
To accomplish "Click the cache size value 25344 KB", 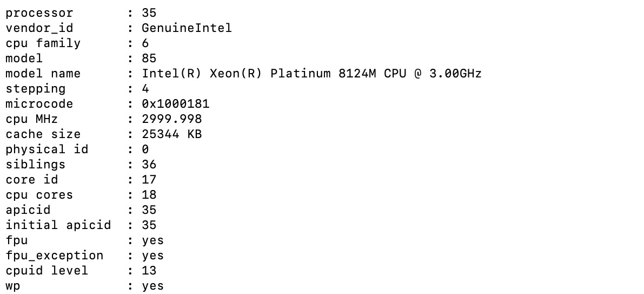I will coord(172,134).
